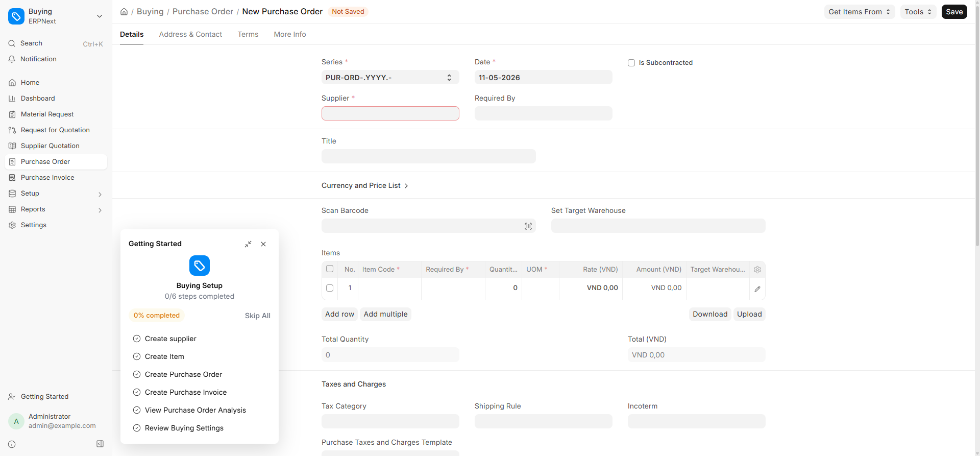Expand the Currency and Price List section
This screenshot has width=980, height=456.
365,185
